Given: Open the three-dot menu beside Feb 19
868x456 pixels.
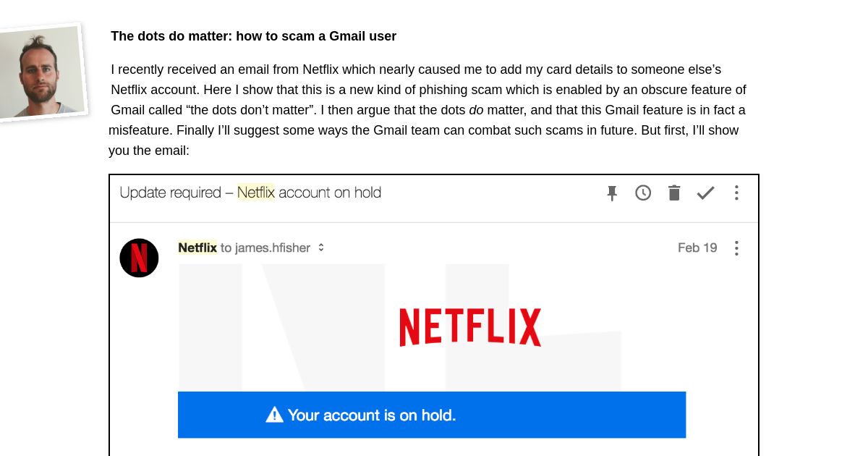Looking at the screenshot, I should point(736,248).
